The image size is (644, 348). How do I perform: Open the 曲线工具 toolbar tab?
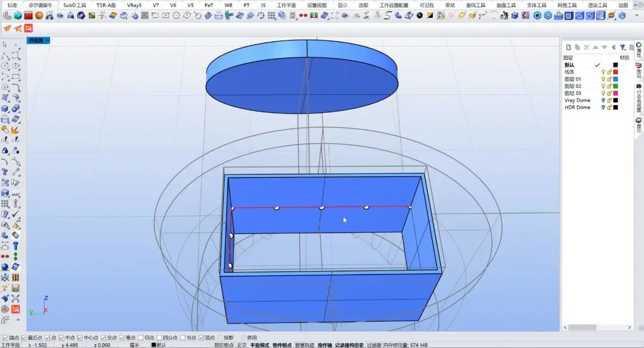coord(476,5)
